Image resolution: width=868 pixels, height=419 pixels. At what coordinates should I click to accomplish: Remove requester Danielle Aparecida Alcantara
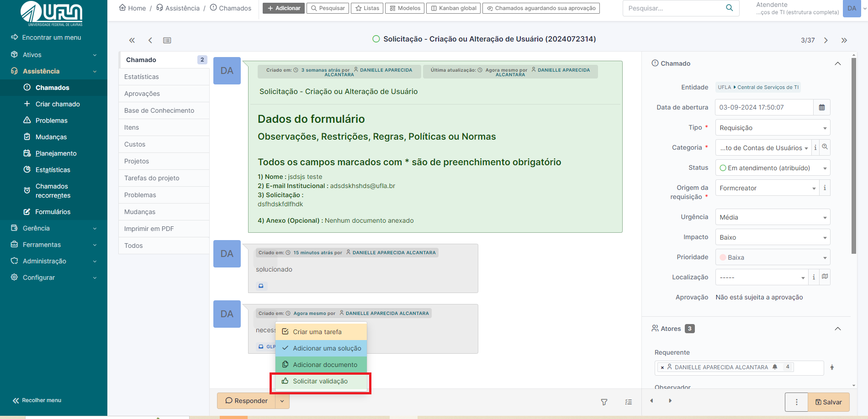click(662, 367)
